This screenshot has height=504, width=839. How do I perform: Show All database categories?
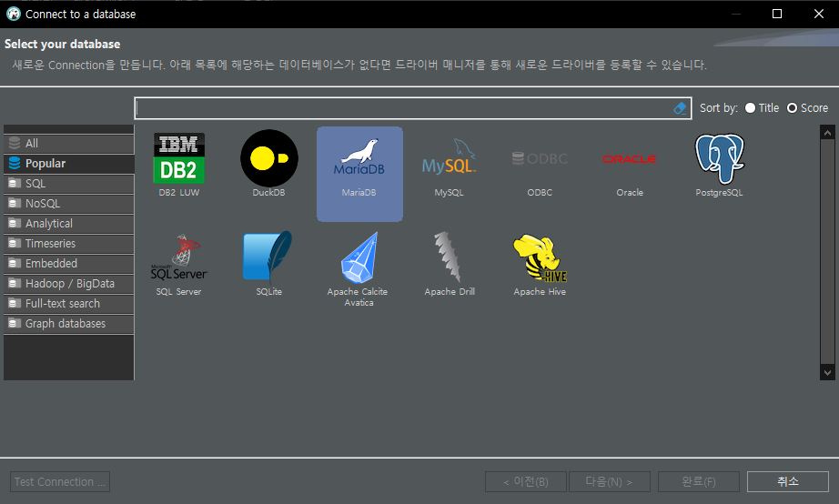(68, 144)
